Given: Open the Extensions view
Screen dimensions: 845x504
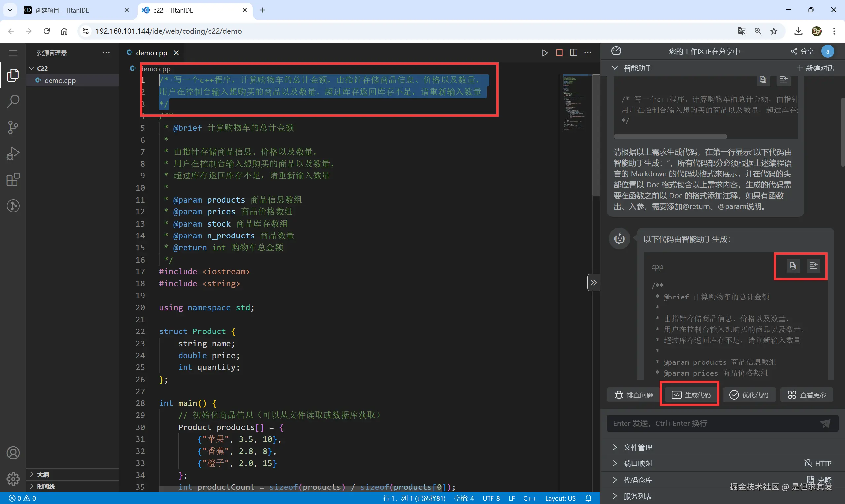Looking at the screenshot, I should pos(13,180).
